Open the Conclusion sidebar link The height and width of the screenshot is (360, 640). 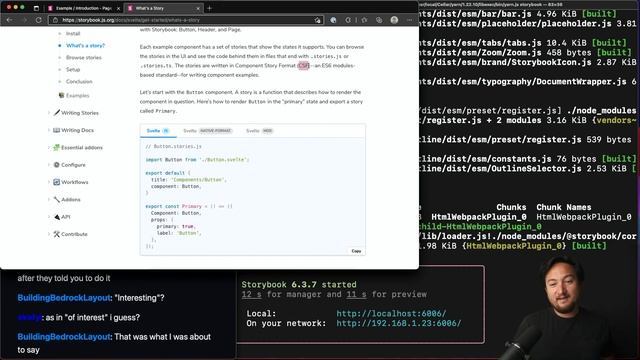[x=79, y=82]
